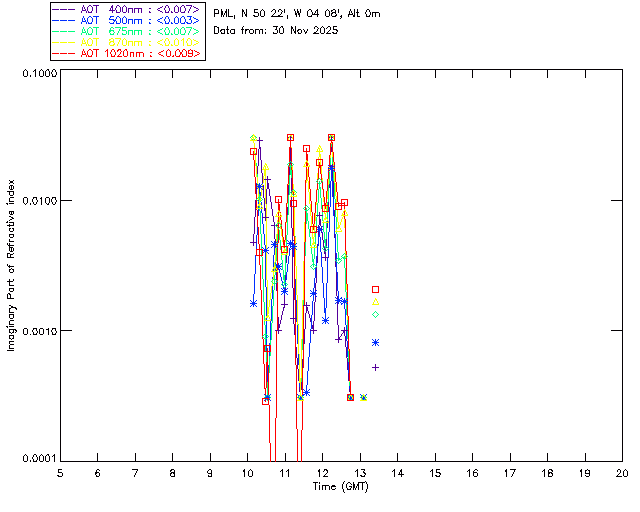
Task: Click the x-axis tick label "13"
Action: 360,473
